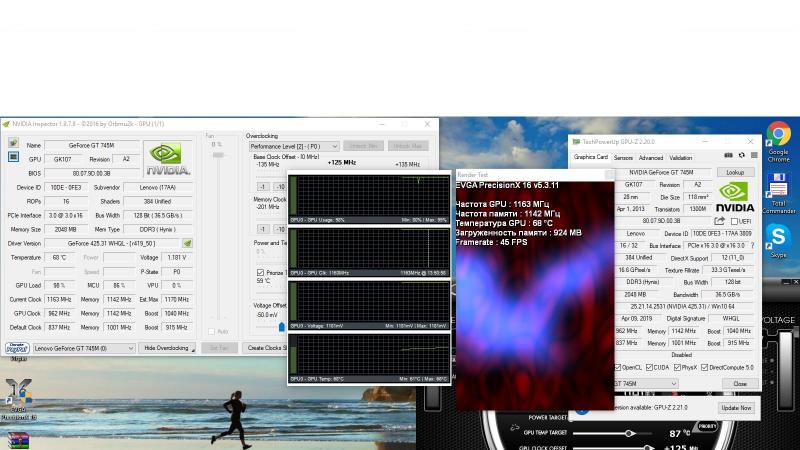Switch to the Graphics Card tab
Screen dimensions: 800x450
pyautogui.click(x=590, y=157)
